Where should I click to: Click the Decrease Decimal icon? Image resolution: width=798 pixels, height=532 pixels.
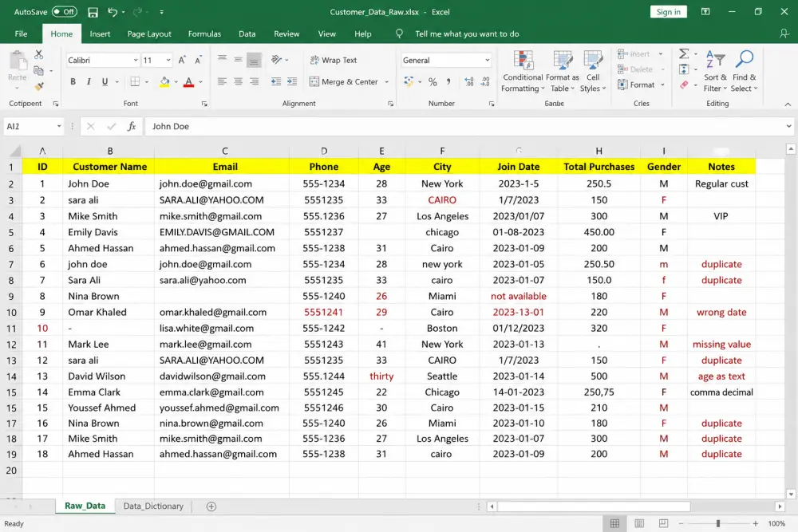485,81
